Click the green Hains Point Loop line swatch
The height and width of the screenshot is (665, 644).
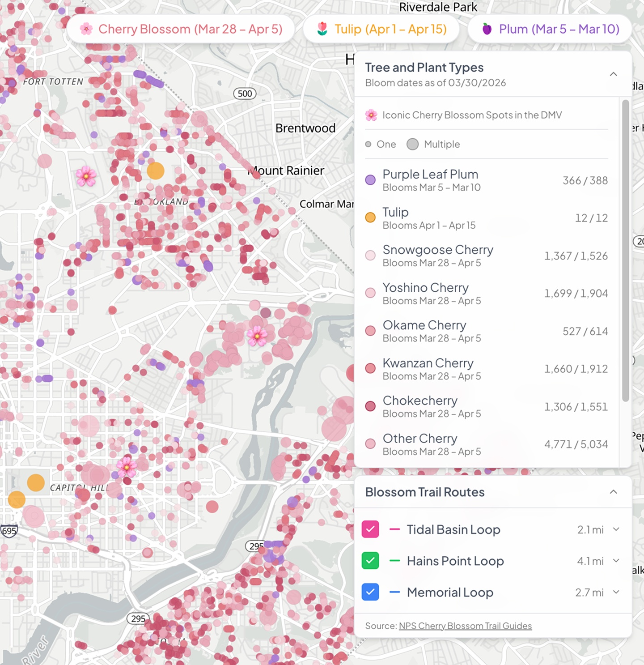[x=394, y=561]
